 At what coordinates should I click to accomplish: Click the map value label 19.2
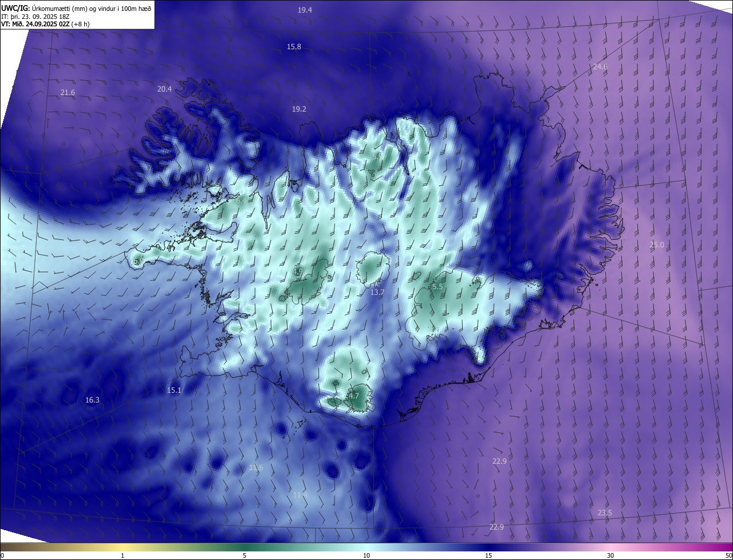[x=299, y=109]
